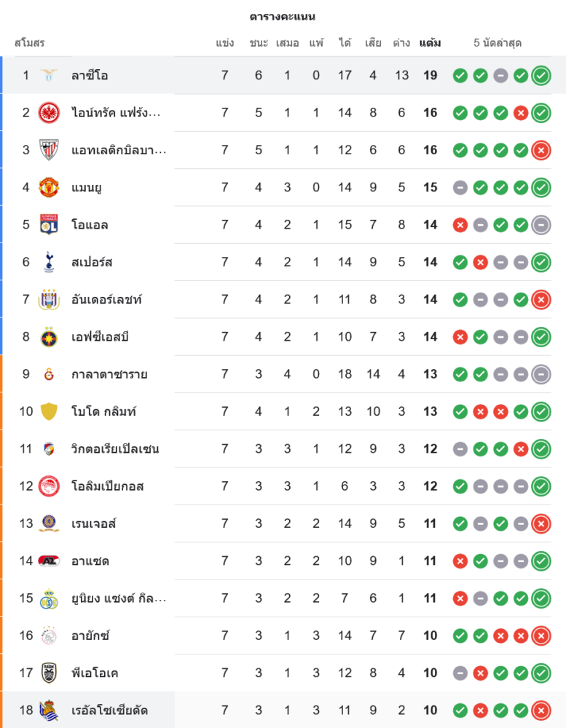Open team name ลาซีโอ in first row
566x728 pixels.
90,75
